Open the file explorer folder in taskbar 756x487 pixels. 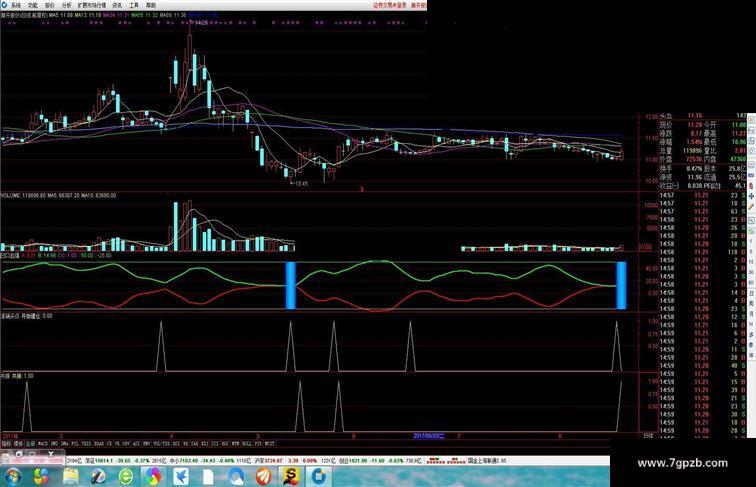[70, 477]
